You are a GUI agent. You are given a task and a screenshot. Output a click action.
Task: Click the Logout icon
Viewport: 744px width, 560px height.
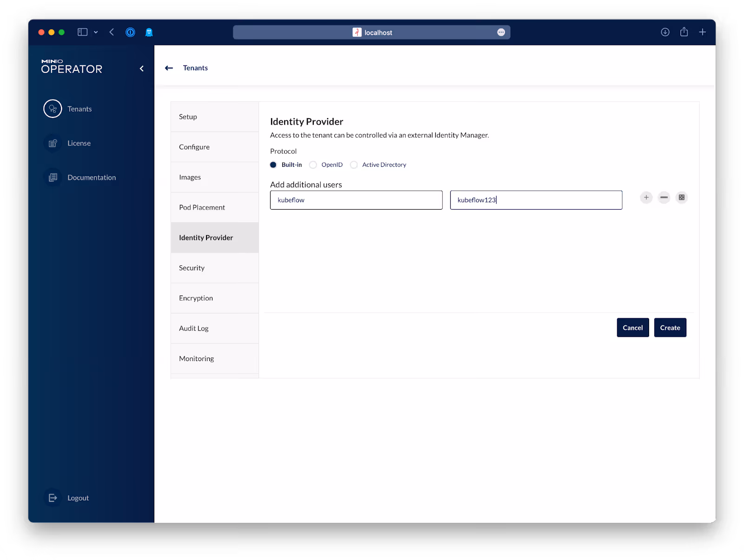(x=53, y=498)
